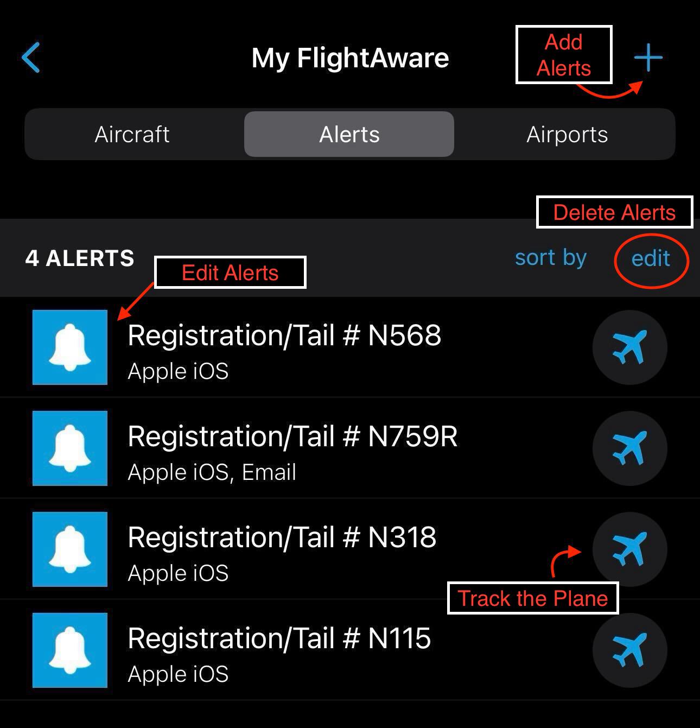Open Registration/Tail # N115 alert
This screenshot has width=700, height=728.
[350, 650]
